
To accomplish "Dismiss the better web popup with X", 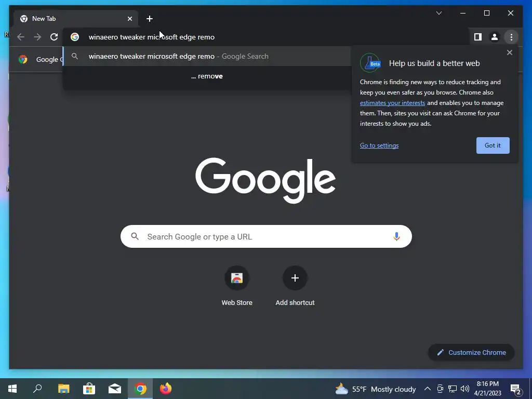I will 509,52.
